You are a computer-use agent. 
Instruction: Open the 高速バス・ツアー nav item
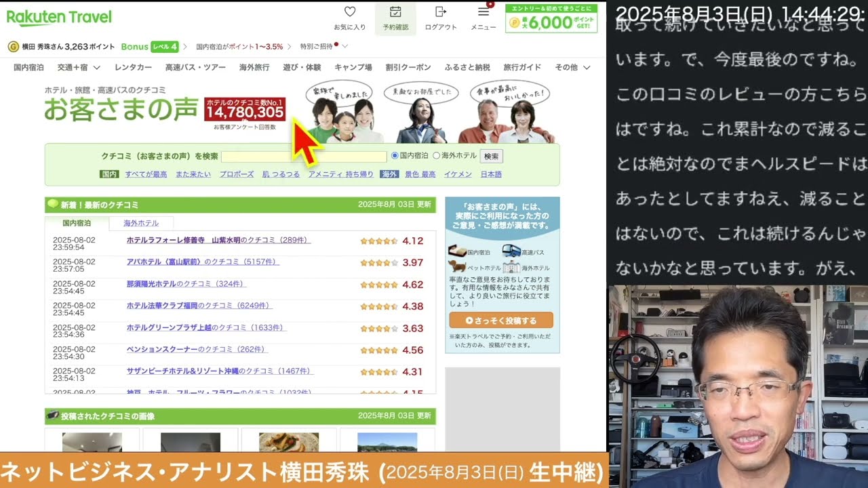195,67
